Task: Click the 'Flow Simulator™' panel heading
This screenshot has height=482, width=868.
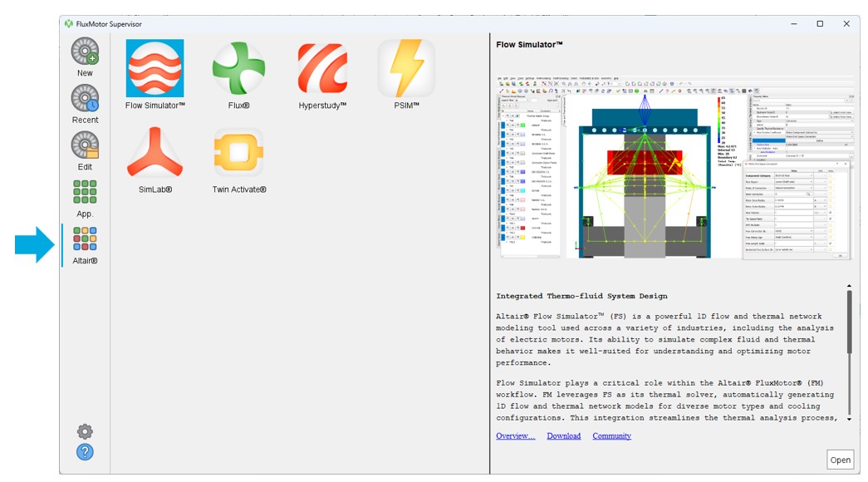Action: coord(529,44)
